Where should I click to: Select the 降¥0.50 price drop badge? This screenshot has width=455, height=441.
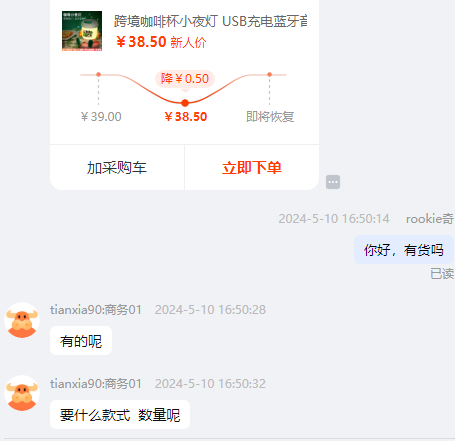coord(185,79)
